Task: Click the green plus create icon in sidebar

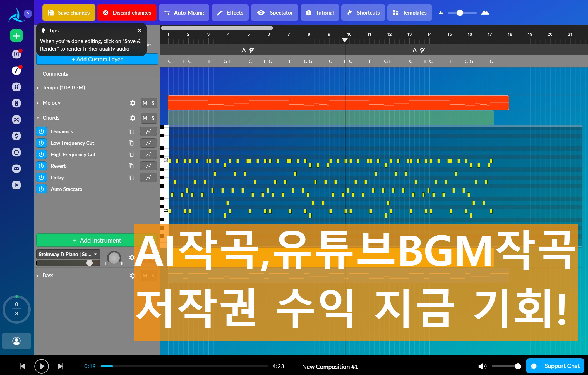Action: pyautogui.click(x=16, y=36)
